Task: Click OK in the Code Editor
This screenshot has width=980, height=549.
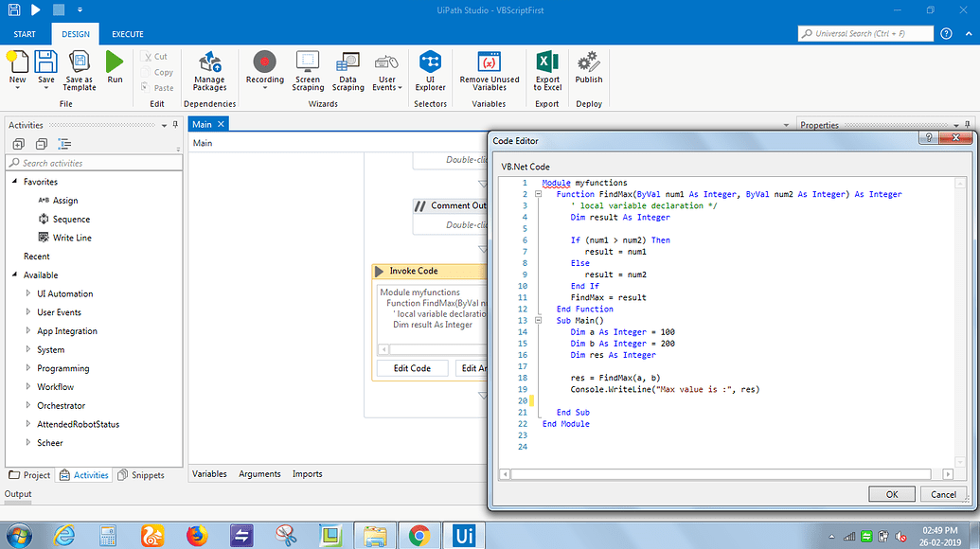Action: pos(892,494)
